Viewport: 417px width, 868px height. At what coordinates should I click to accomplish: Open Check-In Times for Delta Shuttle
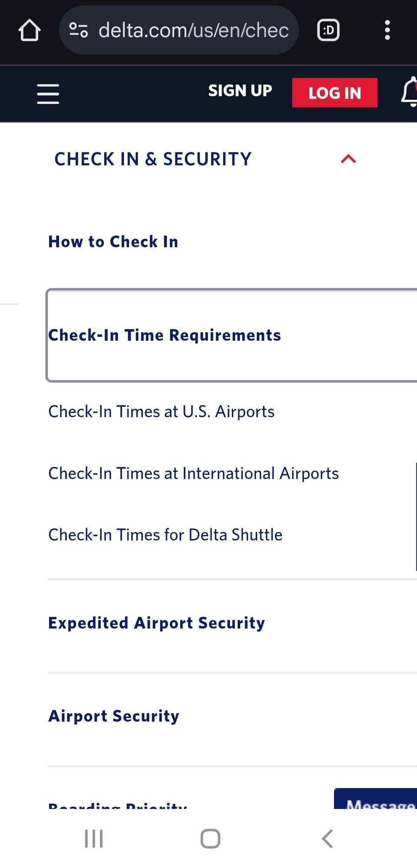(x=165, y=534)
